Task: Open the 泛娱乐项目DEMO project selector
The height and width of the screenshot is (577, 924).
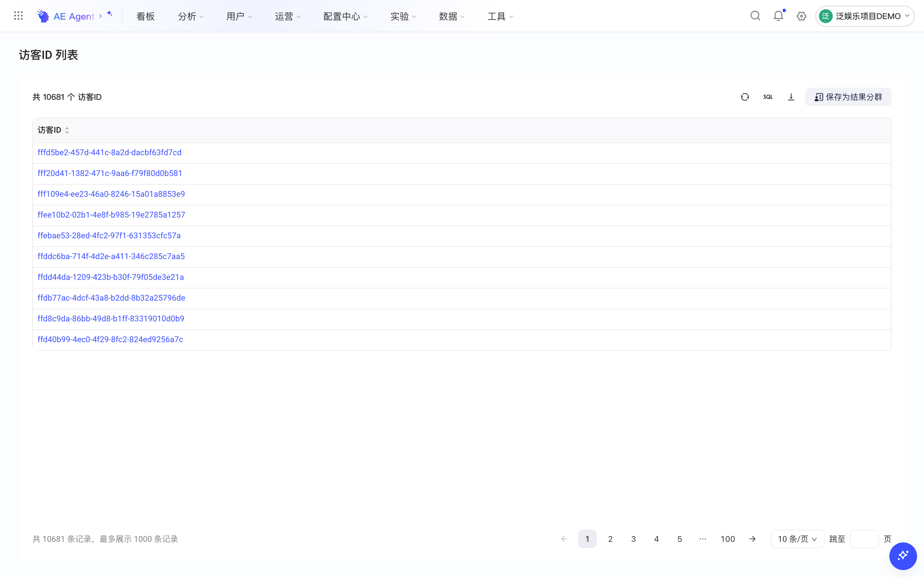Action: click(865, 16)
